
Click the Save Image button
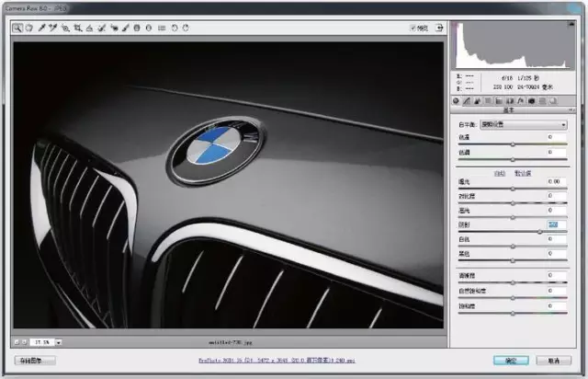pos(37,361)
